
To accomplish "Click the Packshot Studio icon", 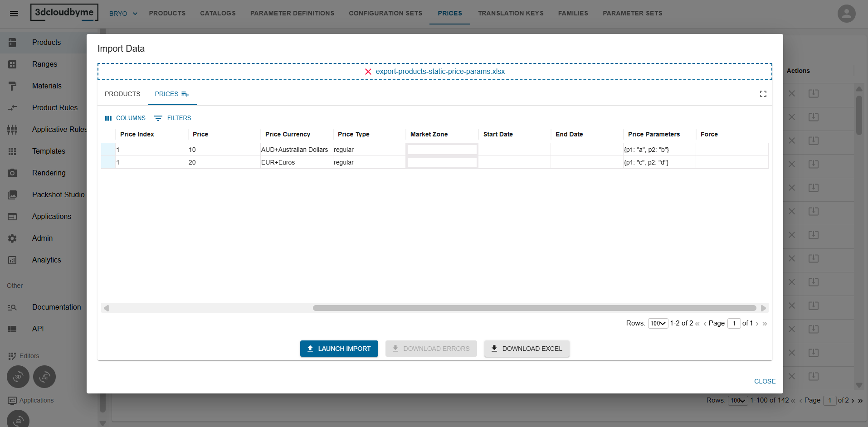I will (12, 195).
